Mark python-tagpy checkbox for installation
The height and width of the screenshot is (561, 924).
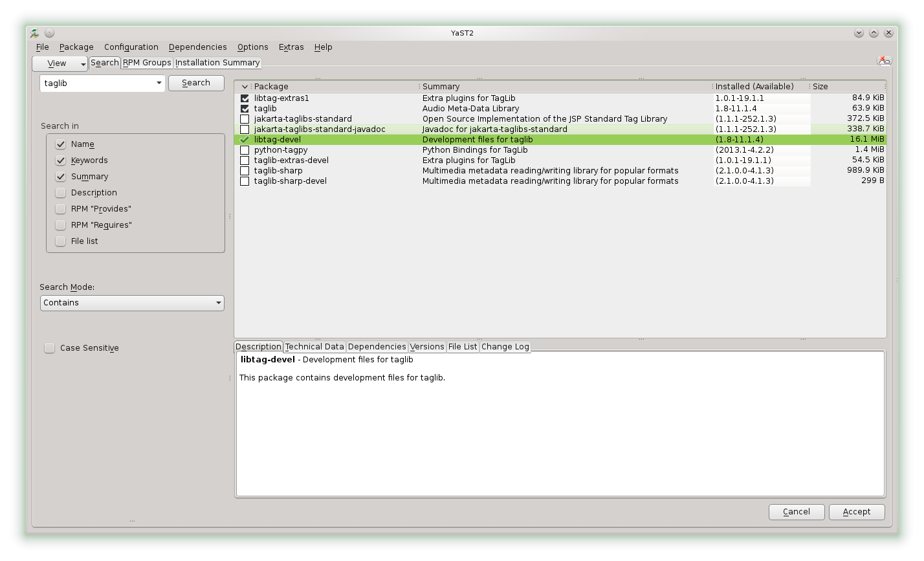point(245,150)
